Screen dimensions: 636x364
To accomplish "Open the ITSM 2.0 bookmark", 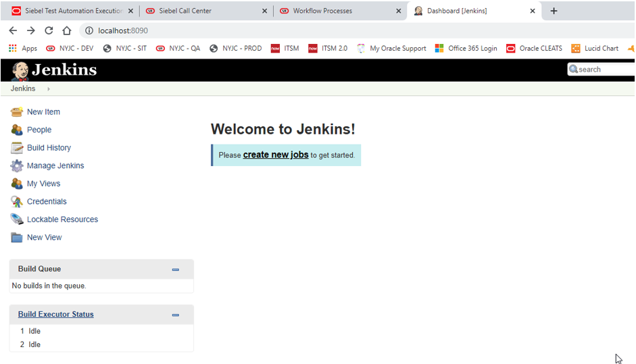I will coord(328,48).
